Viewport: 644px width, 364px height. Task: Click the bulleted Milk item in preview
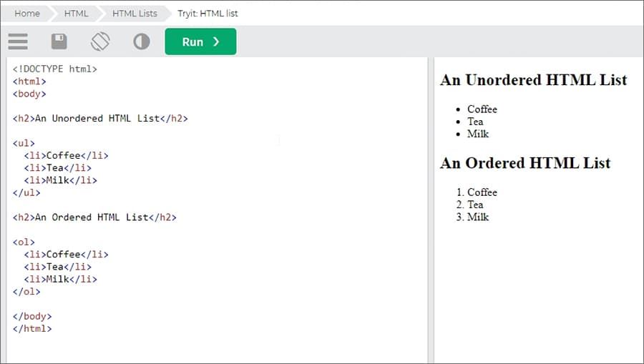click(x=478, y=134)
